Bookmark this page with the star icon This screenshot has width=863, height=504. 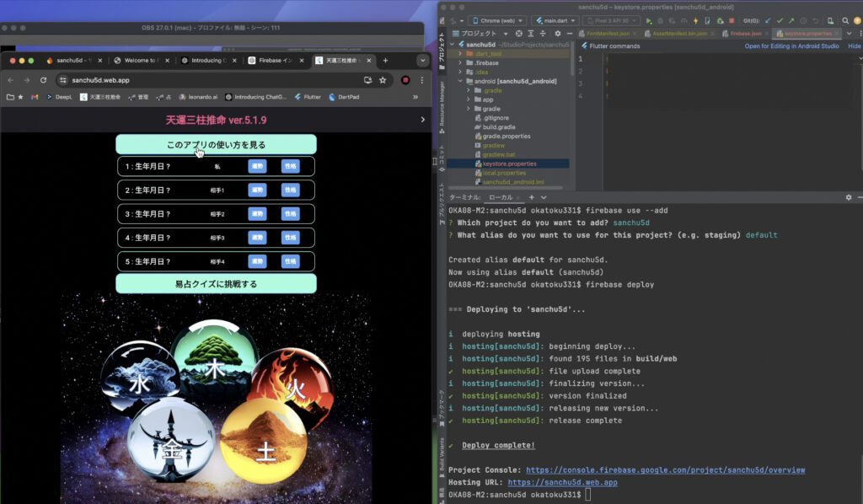pyautogui.click(x=383, y=80)
